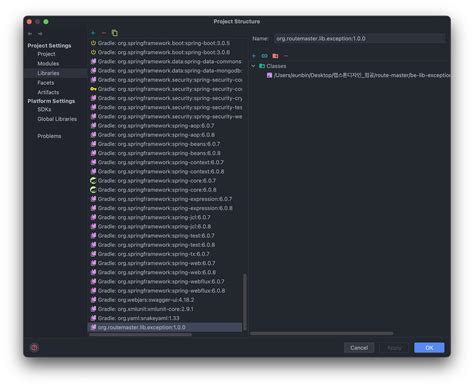Go back using the left arrow

pos(30,34)
